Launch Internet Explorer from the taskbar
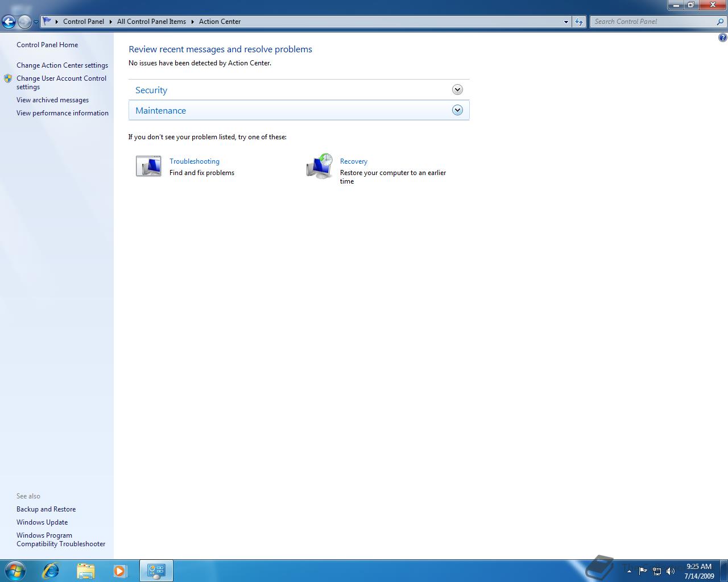728x582 pixels. [51, 571]
